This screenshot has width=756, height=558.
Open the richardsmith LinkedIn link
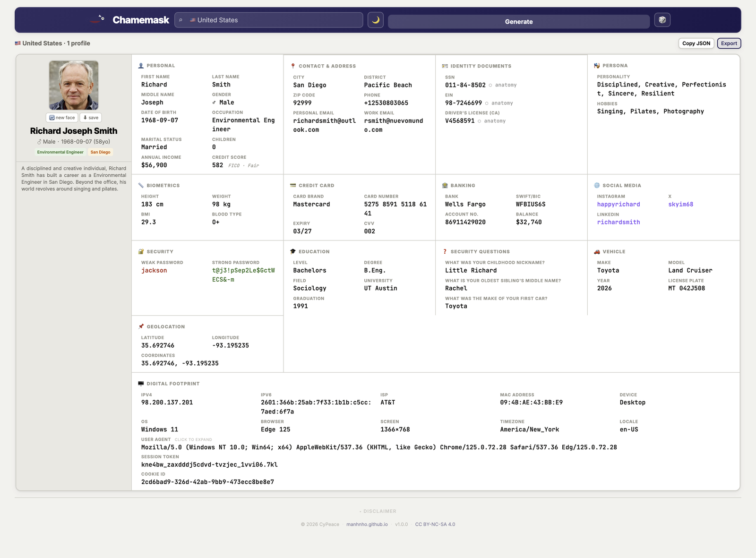(x=619, y=223)
